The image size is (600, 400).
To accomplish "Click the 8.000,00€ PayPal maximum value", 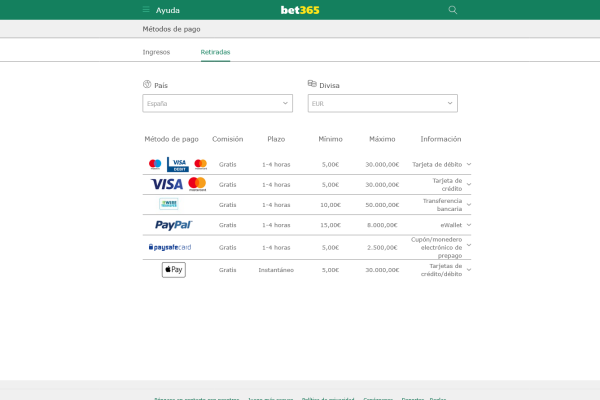I will click(x=382, y=225).
